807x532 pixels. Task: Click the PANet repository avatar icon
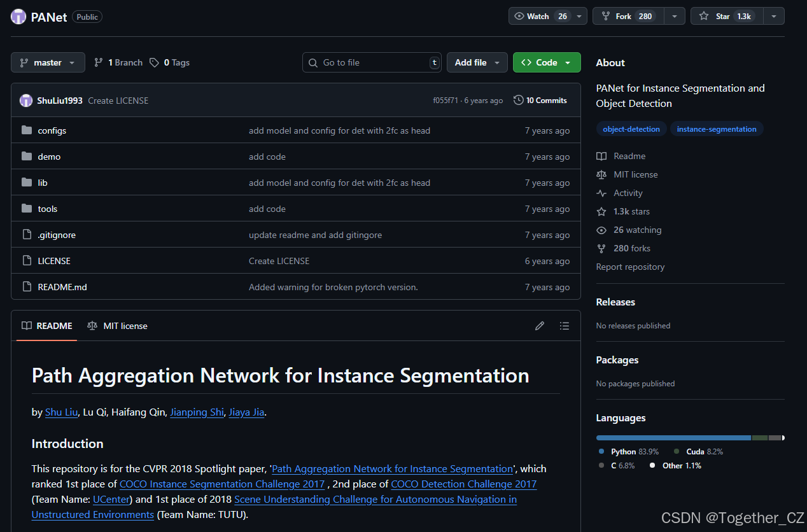(19, 17)
